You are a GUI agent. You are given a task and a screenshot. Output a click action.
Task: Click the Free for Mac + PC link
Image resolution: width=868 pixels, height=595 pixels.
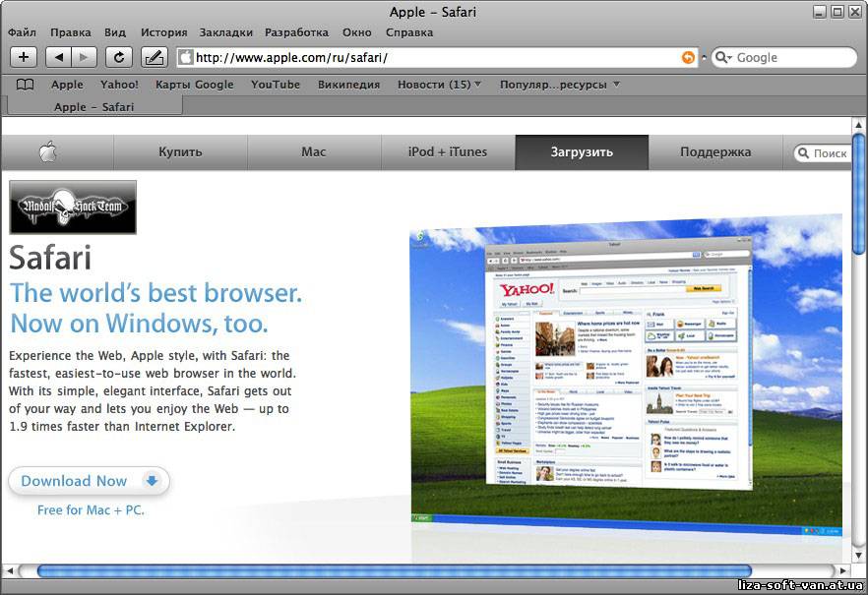91,509
